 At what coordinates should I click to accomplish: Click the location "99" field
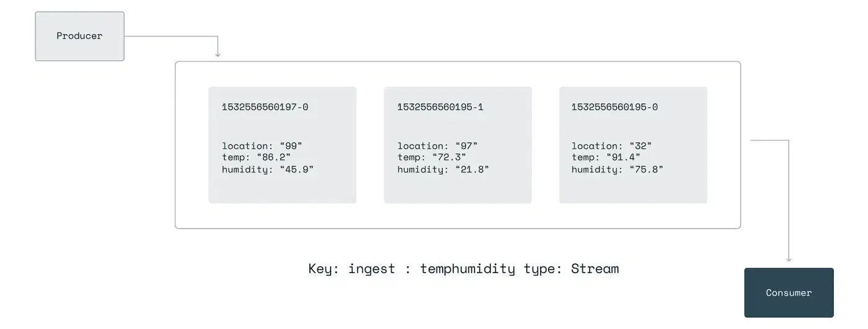pyautogui.click(x=262, y=146)
